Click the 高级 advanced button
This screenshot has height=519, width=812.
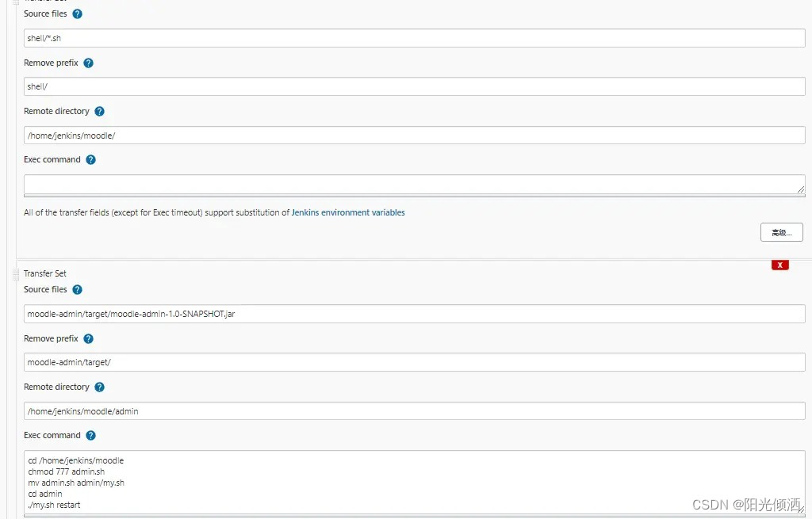[x=781, y=231]
